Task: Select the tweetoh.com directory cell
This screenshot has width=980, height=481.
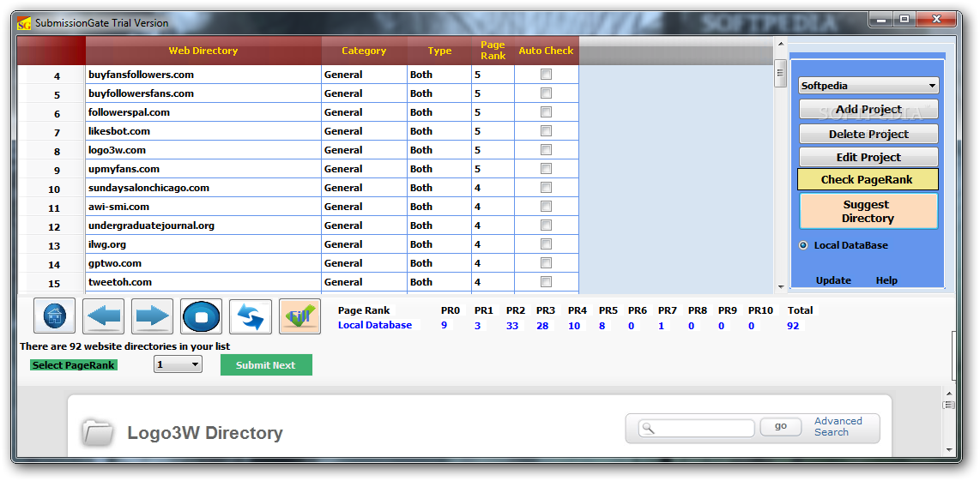Action: click(203, 282)
